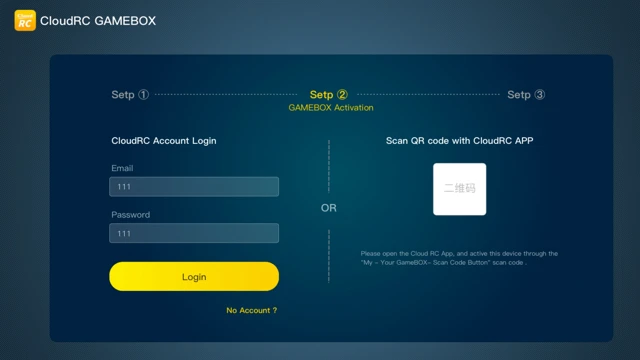640x360 pixels.
Task: Click the Email input field
Action: 194,187
